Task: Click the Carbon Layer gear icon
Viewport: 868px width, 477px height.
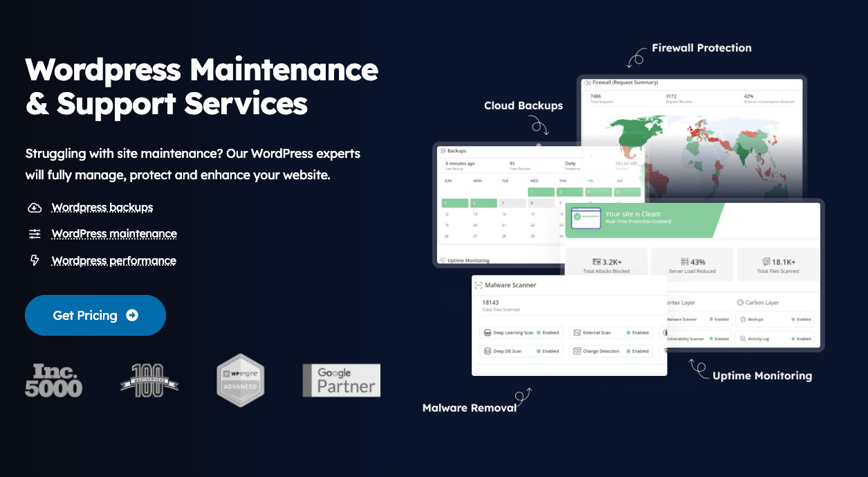Action: (739, 303)
